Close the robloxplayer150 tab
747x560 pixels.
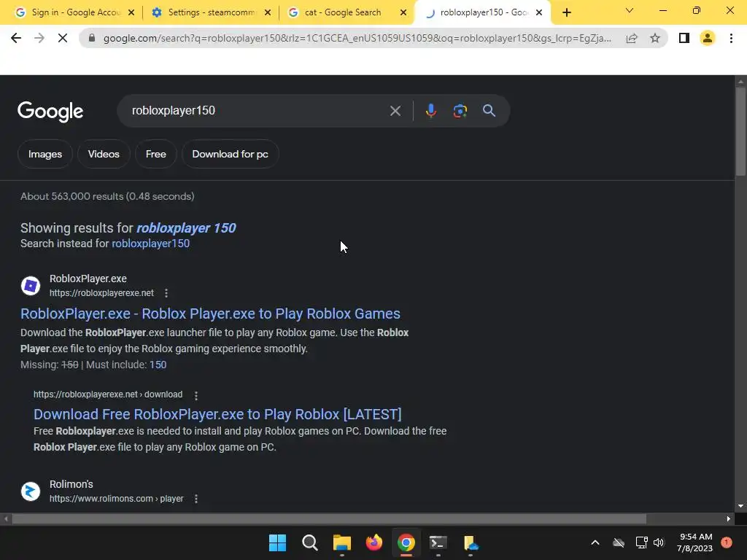(539, 12)
